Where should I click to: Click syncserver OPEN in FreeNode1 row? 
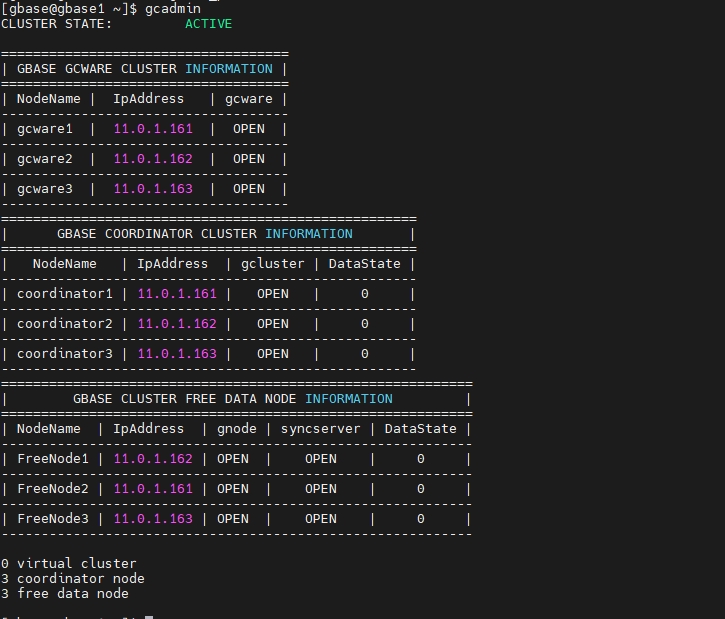[321, 459]
